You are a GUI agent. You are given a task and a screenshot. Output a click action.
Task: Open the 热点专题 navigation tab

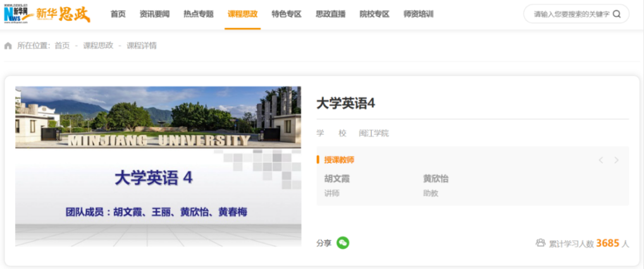[x=199, y=15]
